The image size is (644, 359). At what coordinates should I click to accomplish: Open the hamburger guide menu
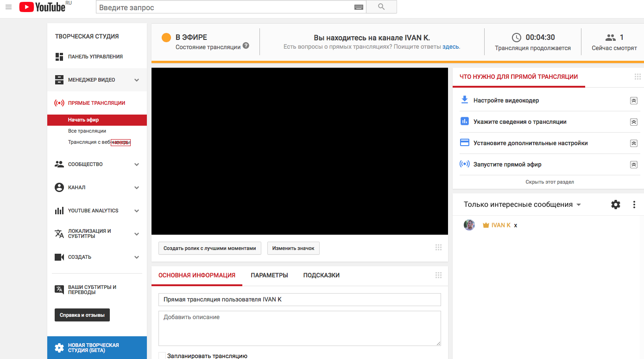click(x=8, y=7)
